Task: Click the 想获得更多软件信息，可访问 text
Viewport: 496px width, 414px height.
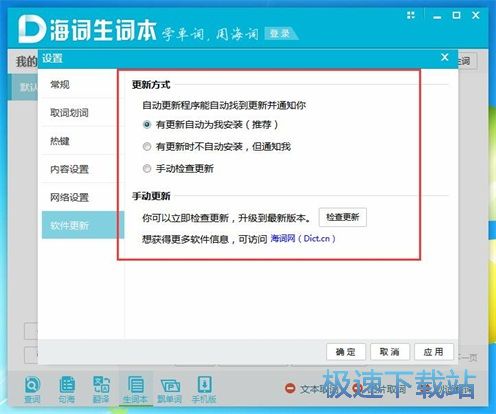Action: (205, 239)
